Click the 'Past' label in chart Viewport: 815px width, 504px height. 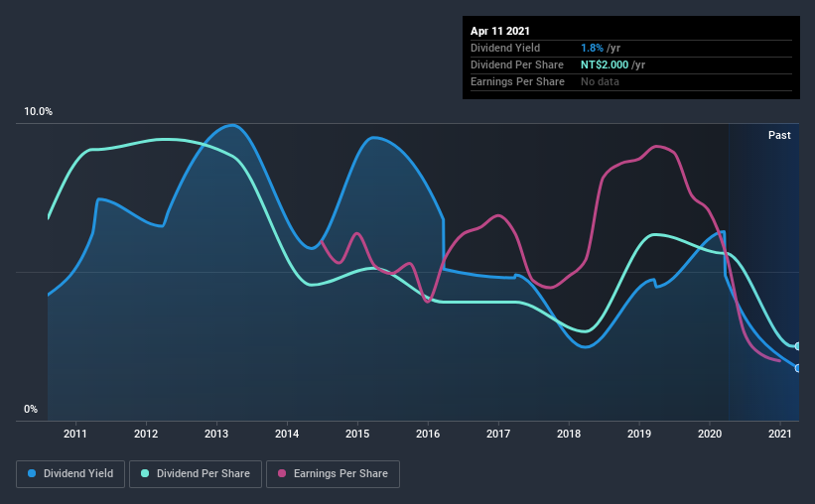pos(779,135)
